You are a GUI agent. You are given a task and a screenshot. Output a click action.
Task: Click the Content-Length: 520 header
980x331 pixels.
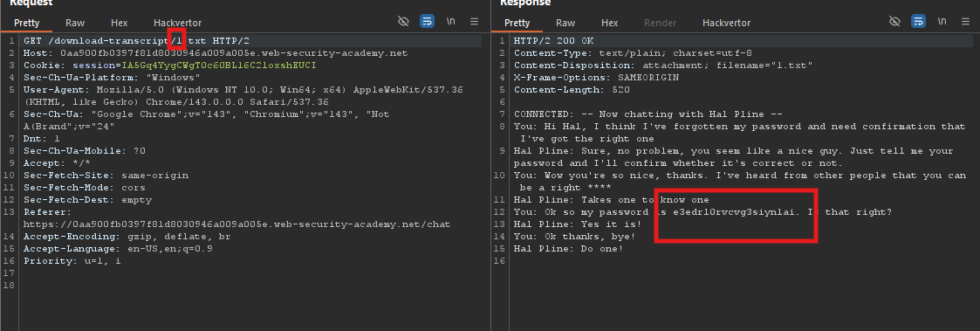[x=572, y=89]
